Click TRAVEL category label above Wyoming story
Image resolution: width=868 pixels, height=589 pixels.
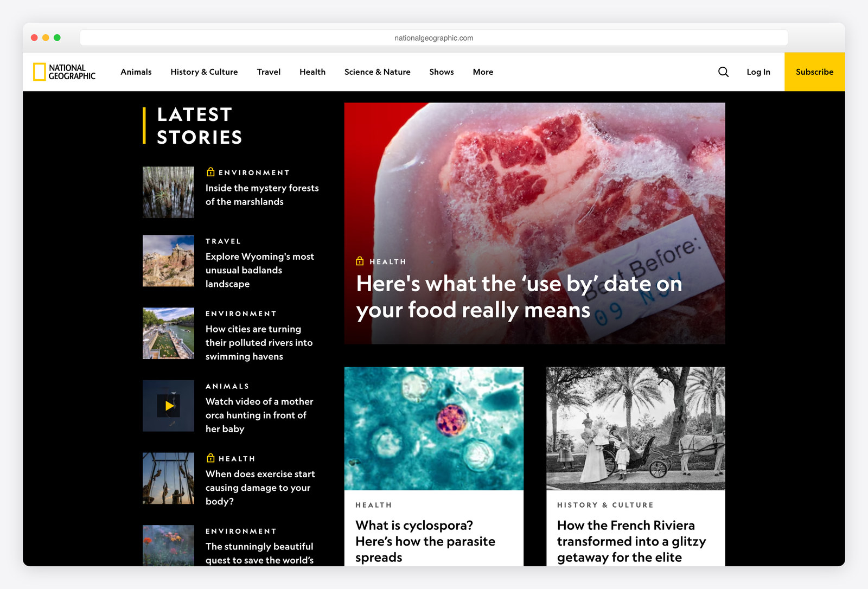[x=224, y=241]
